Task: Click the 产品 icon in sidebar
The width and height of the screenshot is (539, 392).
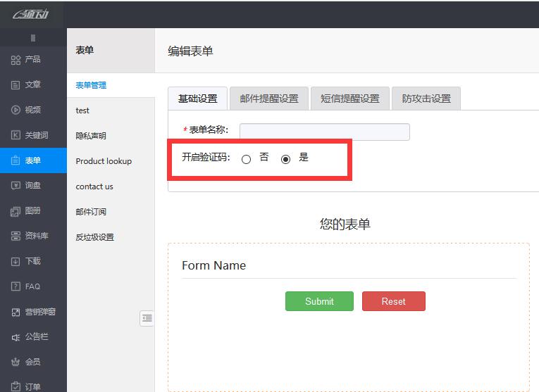Action: coord(16,60)
